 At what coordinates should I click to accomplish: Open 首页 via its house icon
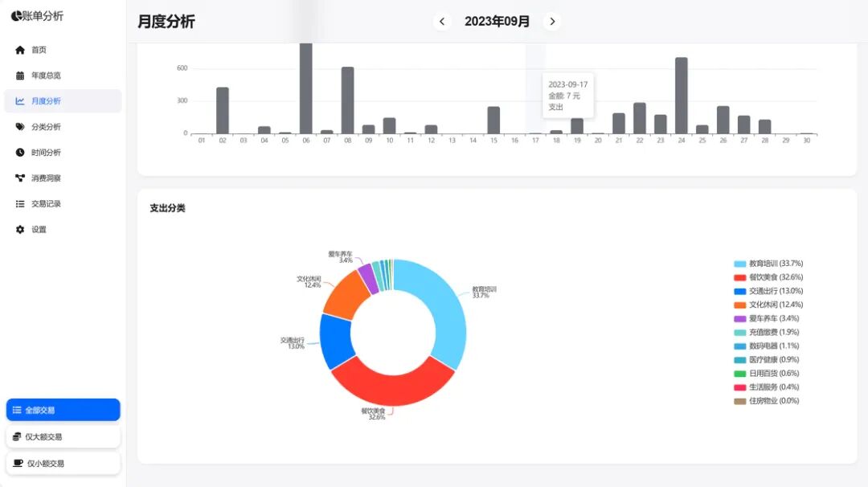pyautogui.click(x=20, y=50)
